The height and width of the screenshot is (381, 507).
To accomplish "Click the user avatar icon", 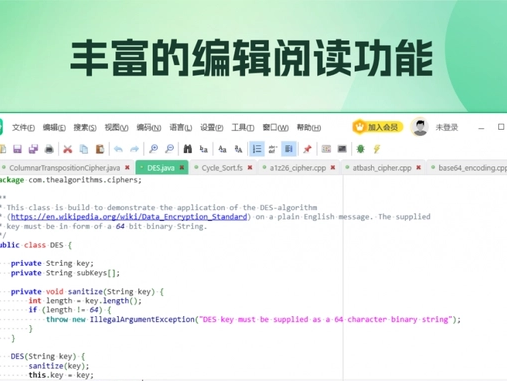I will pyautogui.click(x=420, y=127).
